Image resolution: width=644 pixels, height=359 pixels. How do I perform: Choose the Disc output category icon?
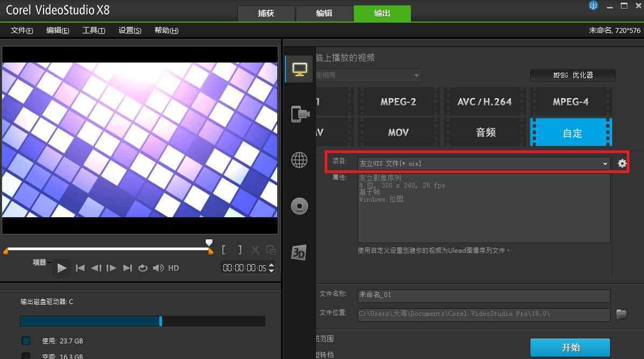299,206
